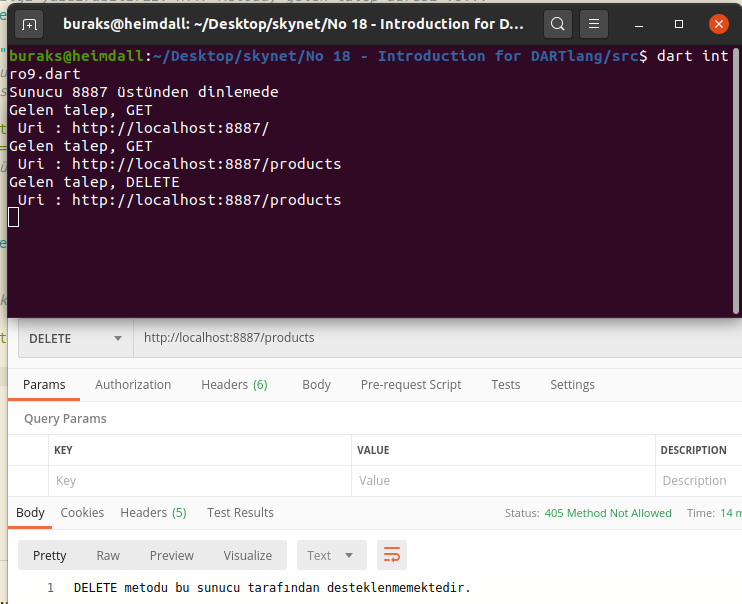Switch the response view to Raw
The height and width of the screenshot is (604, 742).
[x=108, y=555]
